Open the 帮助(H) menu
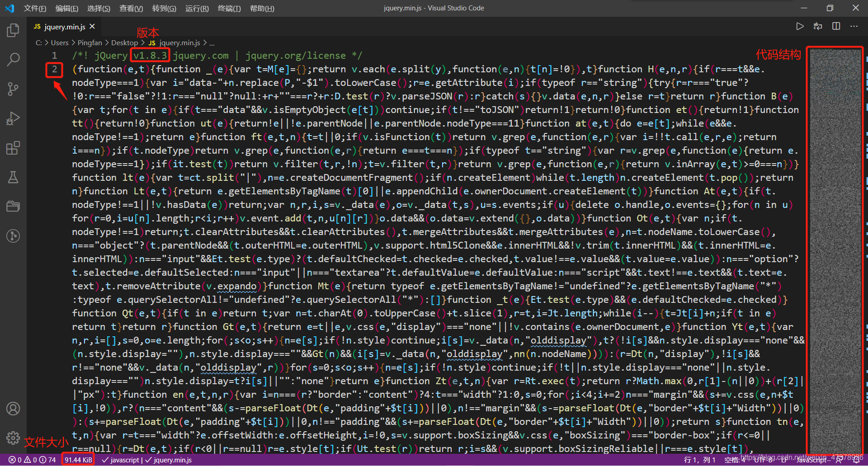 point(262,8)
